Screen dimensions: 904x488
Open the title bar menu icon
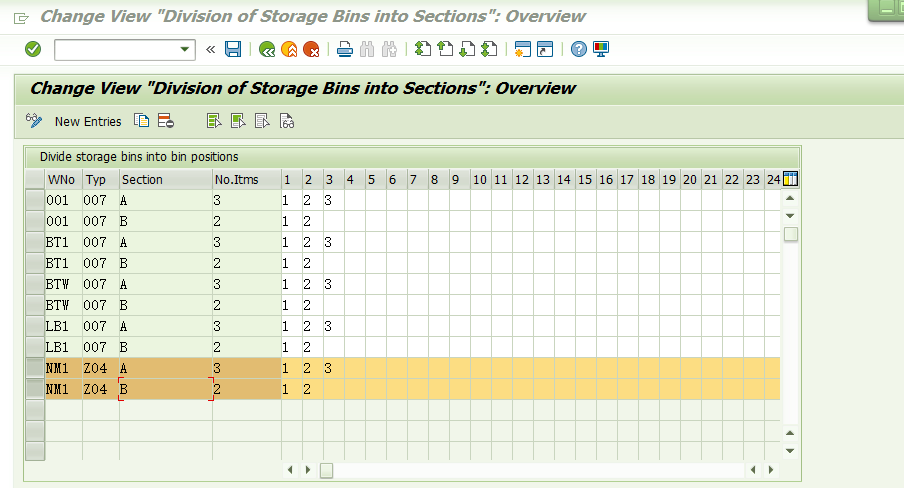[21, 18]
